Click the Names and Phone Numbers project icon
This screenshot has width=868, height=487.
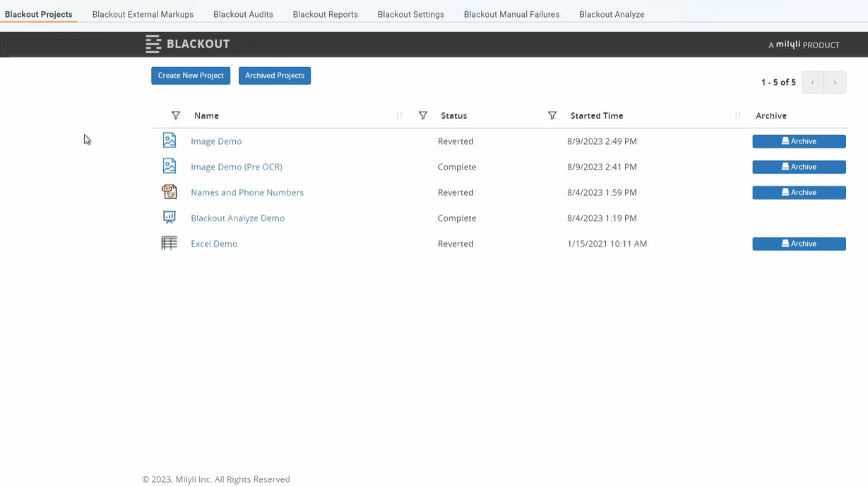point(170,192)
